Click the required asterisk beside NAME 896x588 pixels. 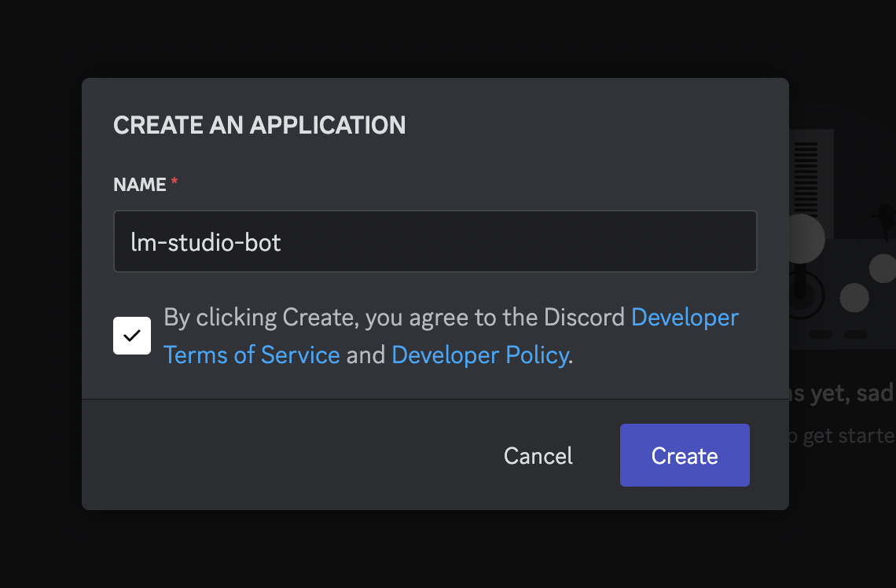173,181
